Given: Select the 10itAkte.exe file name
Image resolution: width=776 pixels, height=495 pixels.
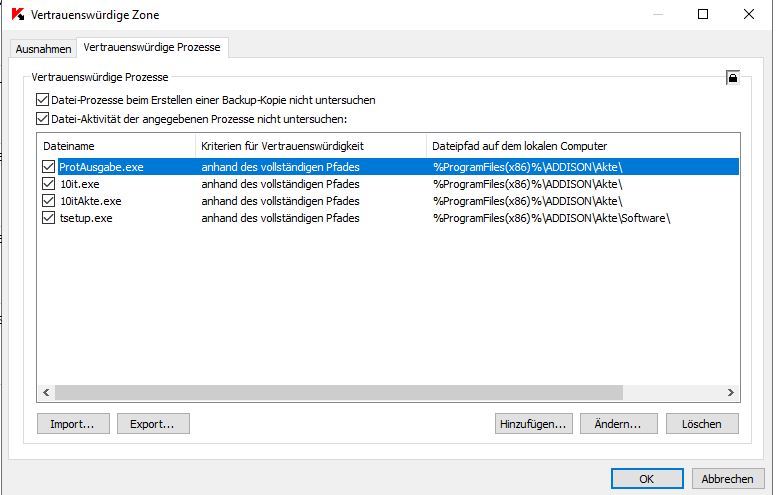Looking at the screenshot, I should click(x=91, y=201).
